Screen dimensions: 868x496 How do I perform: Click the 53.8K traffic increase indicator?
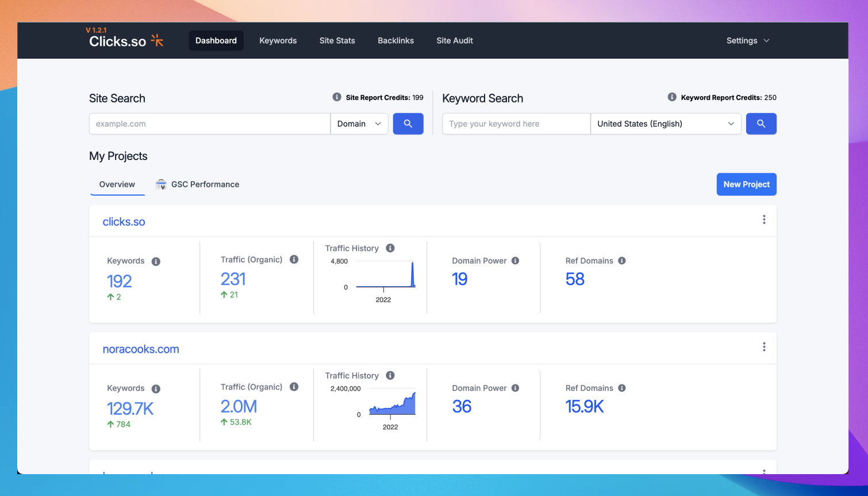pyautogui.click(x=236, y=422)
